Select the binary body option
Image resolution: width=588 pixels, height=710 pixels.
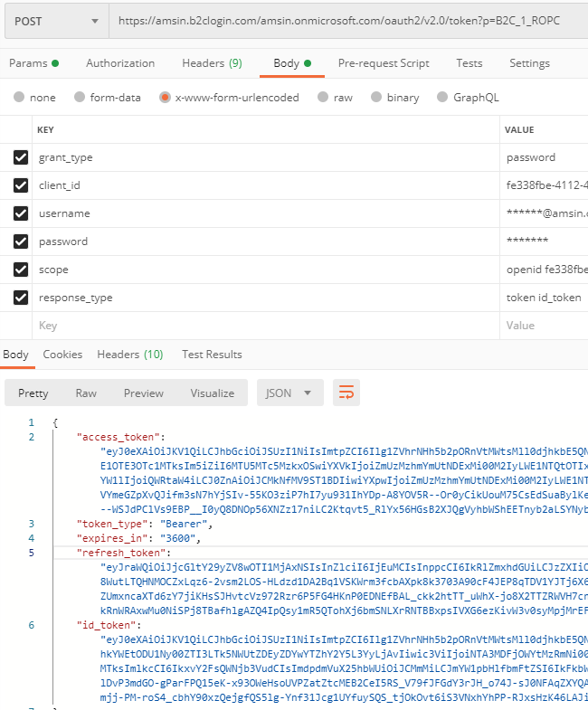(x=376, y=97)
